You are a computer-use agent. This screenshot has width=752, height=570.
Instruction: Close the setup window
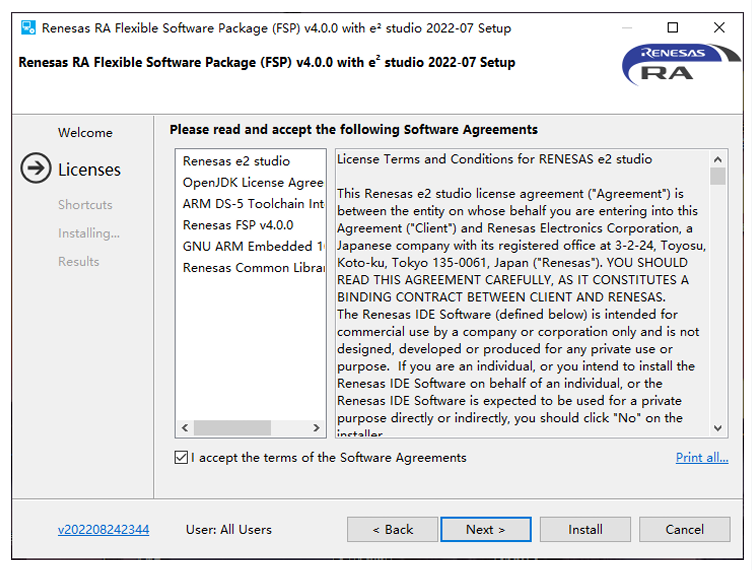(719, 27)
